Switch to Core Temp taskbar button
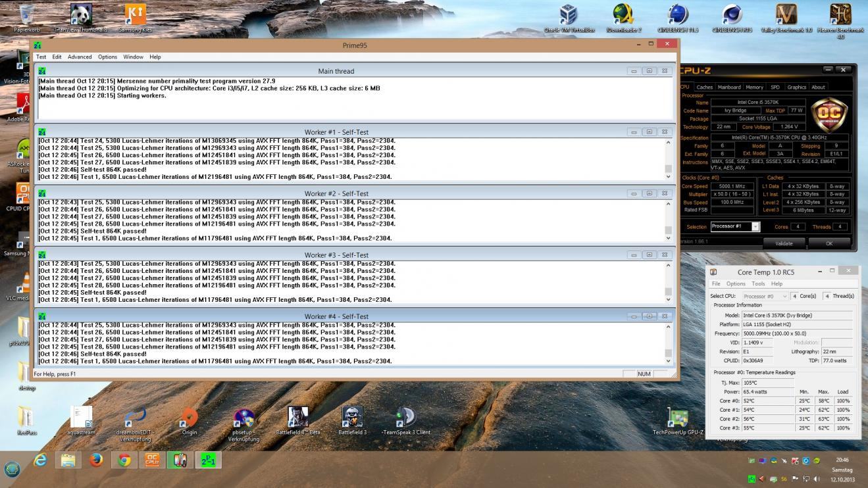The height and width of the screenshot is (488, 868). pos(180,460)
